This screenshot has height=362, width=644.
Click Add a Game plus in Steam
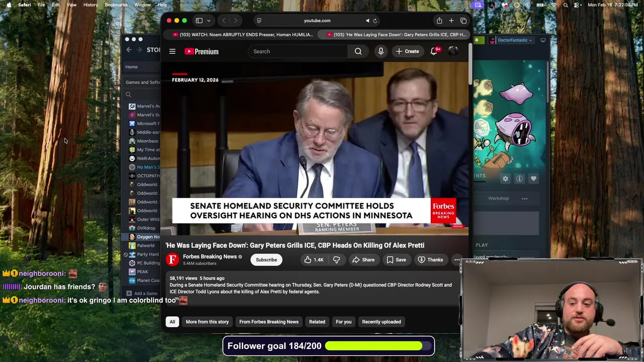tap(129, 293)
